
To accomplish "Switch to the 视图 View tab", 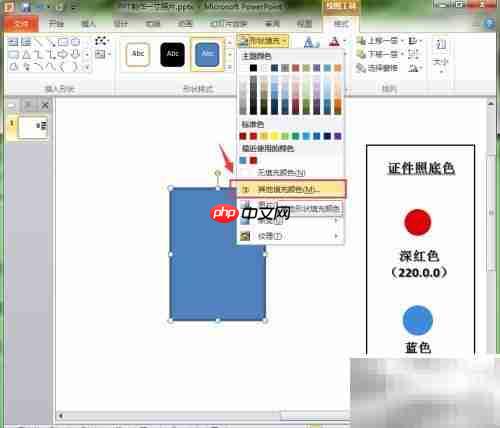I will (304, 24).
